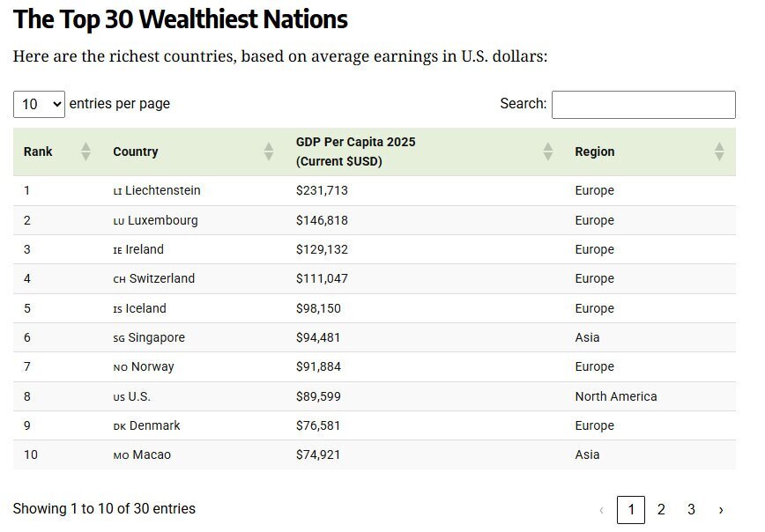The width and height of the screenshot is (765, 532).
Task: Click Switzerland's GDP value $111,047
Action: [322, 278]
